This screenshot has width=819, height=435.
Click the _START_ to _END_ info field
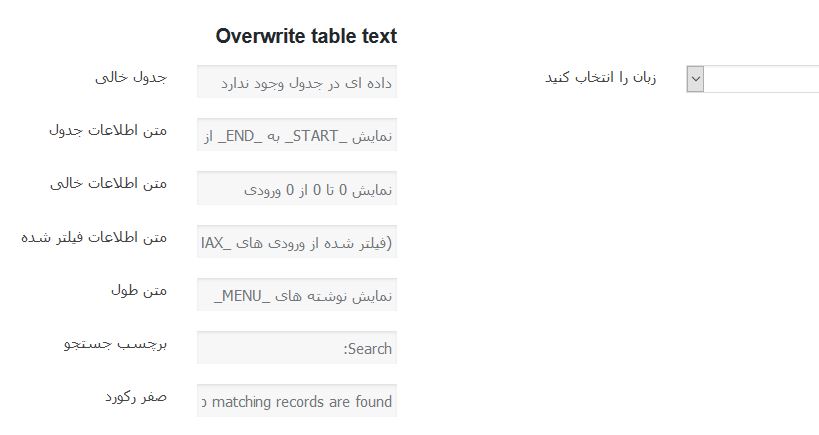click(297, 135)
